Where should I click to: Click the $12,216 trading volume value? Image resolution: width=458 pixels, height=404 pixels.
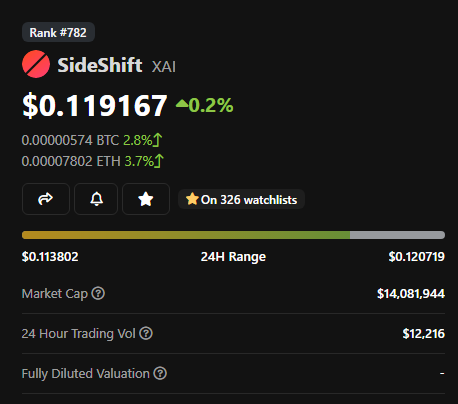coord(424,334)
